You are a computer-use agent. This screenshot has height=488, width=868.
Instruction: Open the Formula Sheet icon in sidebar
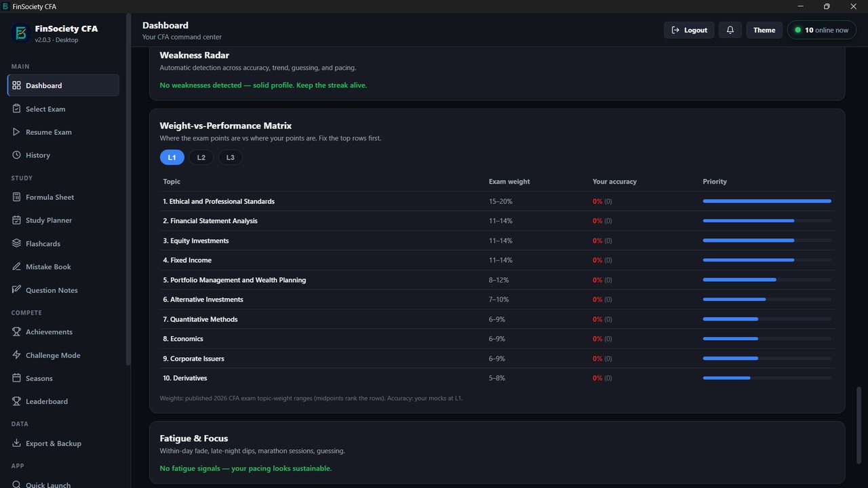(x=17, y=197)
